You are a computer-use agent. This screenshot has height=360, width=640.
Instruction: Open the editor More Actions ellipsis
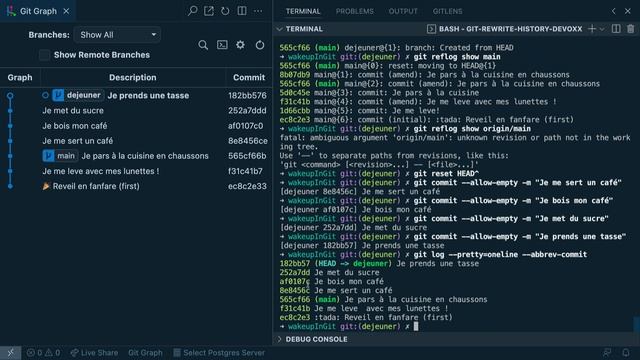(258, 11)
